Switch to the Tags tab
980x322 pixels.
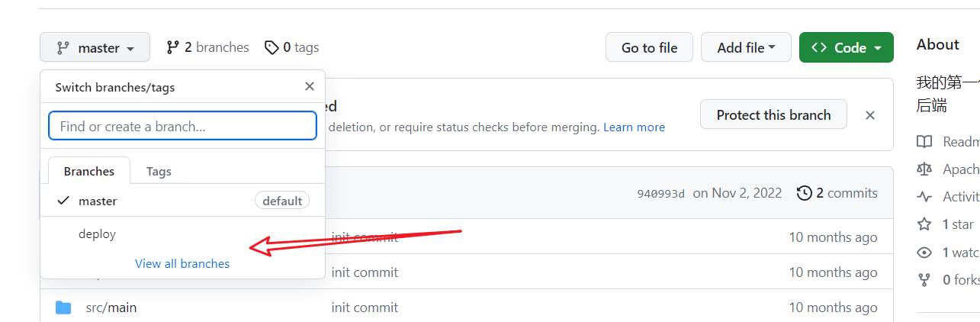[x=159, y=171]
